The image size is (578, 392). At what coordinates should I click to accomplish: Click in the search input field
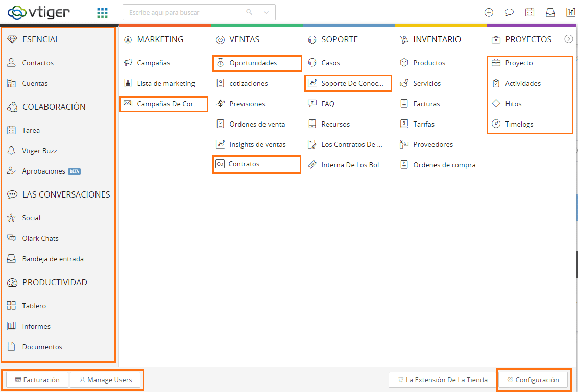coord(184,12)
